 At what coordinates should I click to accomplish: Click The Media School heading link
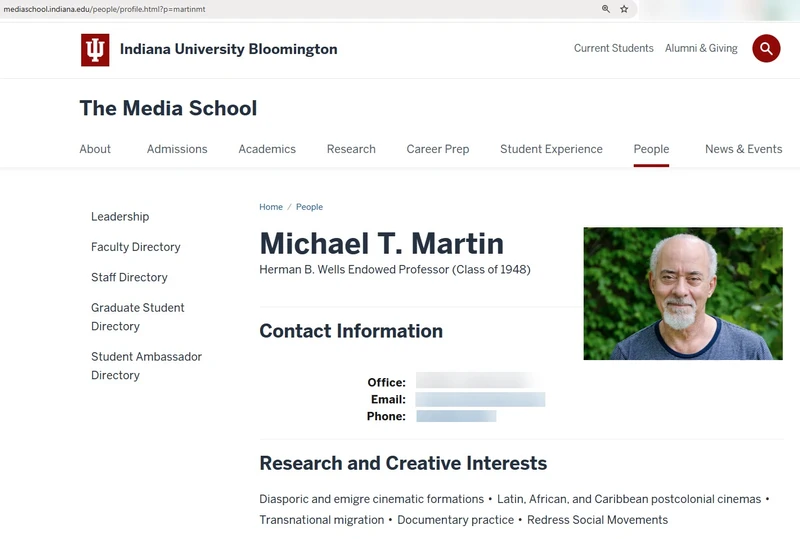168,108
